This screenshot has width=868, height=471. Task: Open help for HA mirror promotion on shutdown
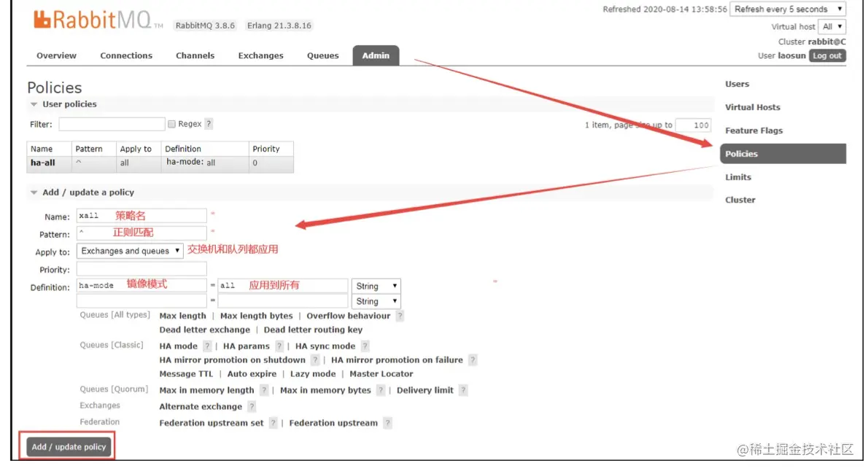point(315,359)
